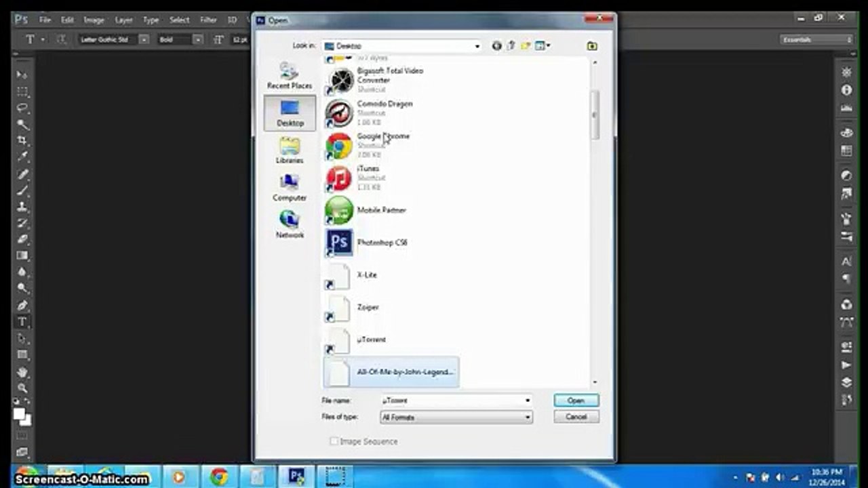Select the Brush tool

tap(22, 190)
